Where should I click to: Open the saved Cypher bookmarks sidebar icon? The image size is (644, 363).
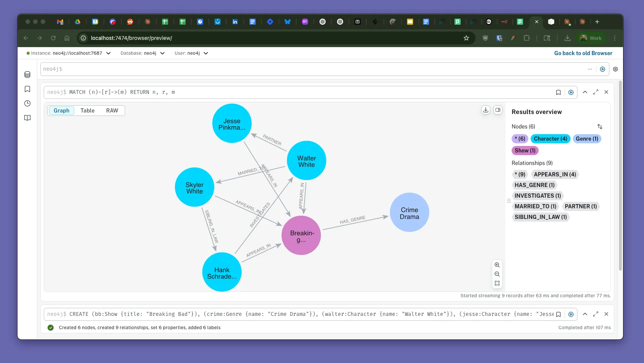(x=27, y=89)
